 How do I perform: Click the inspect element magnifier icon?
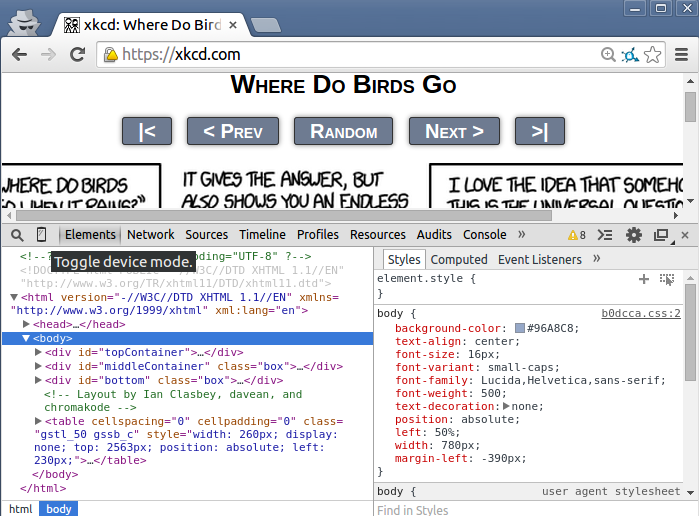(x=17, y=235)
